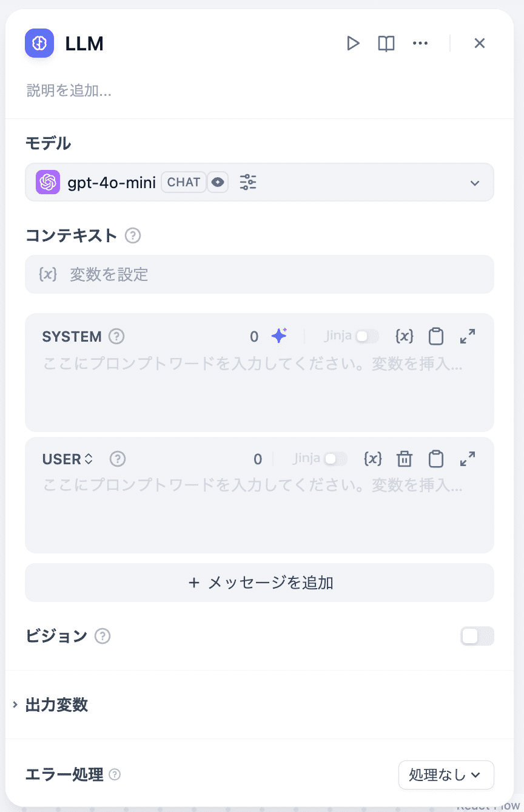Run the LLM node

[354, 43]
